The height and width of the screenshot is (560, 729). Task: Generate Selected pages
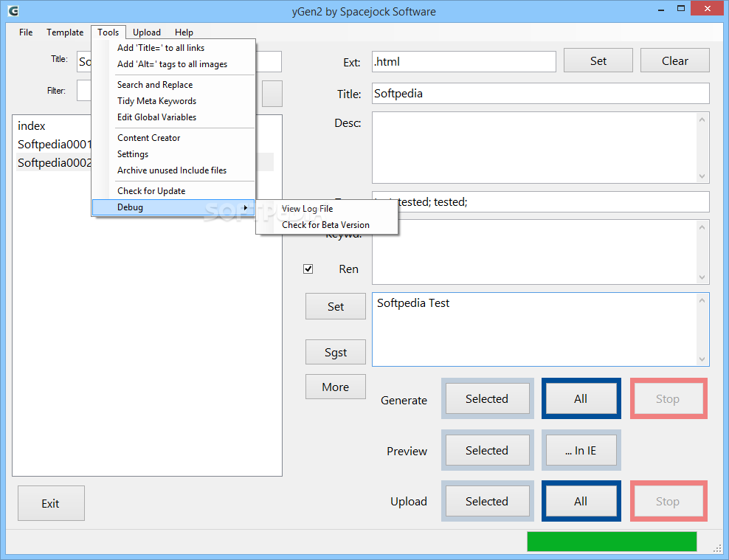coord(487,398)
